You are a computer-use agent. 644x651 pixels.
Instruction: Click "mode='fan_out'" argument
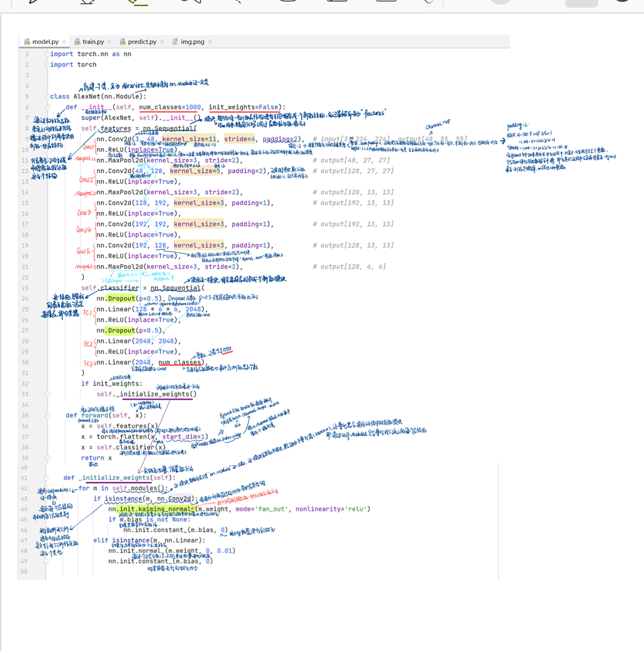pos(262,509)
